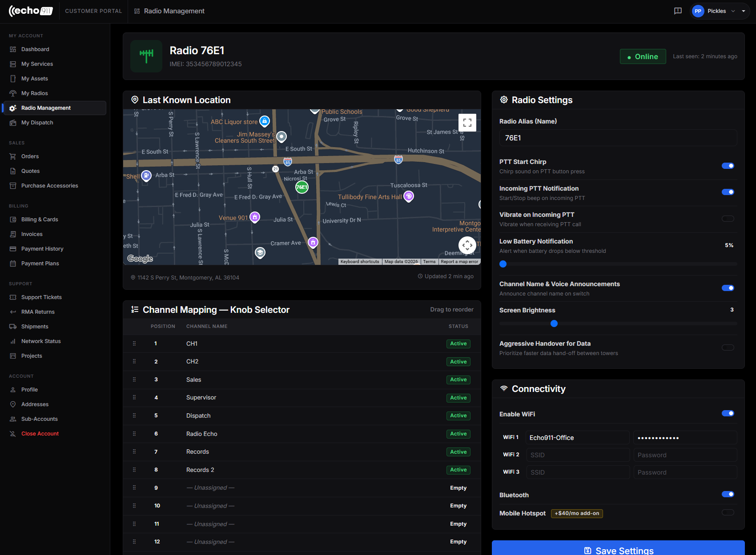The height and width of the screenshot is (555, 756).
Task: Click the RMA Returns arrow icon
Action: [x=13, y=312]
